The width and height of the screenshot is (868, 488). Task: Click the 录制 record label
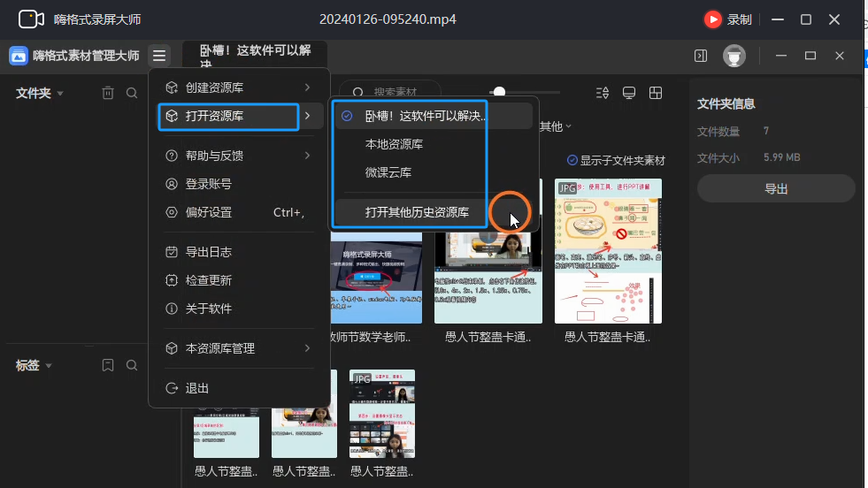[x=739, y=19]
